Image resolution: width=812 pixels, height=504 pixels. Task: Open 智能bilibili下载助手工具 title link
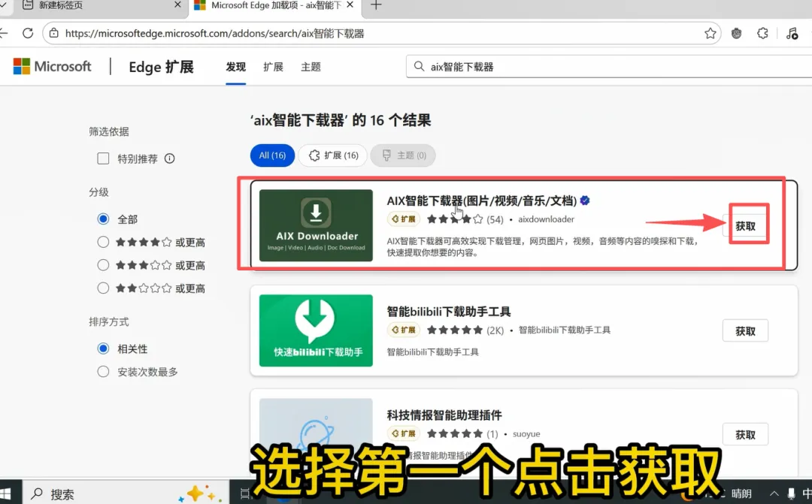448,312
